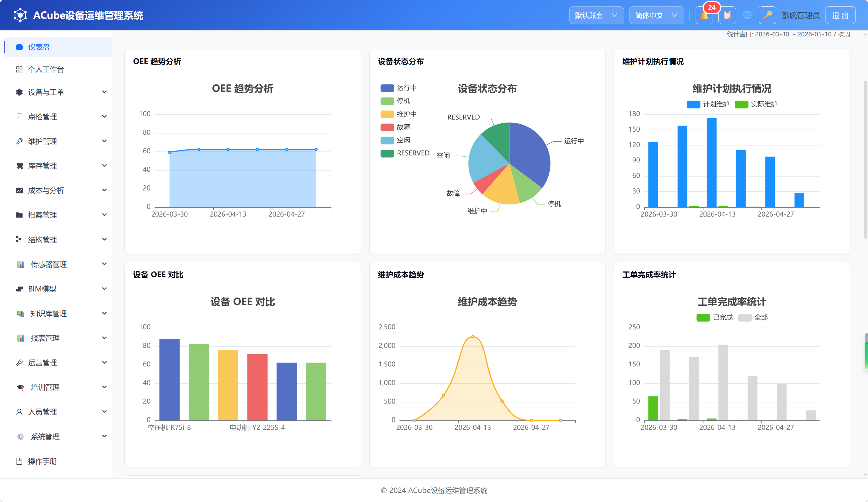Toggle the 计划维护 legend series
The height and width of the screenshot is (502, 868).
708,104
